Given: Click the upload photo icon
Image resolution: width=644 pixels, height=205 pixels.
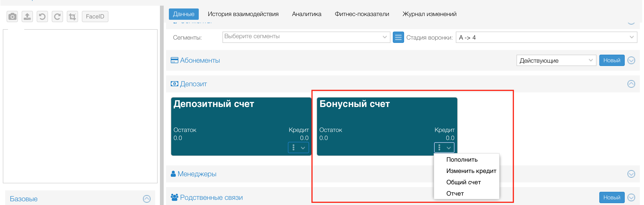Looking at the screenshot, I should (x=27, y=17).
